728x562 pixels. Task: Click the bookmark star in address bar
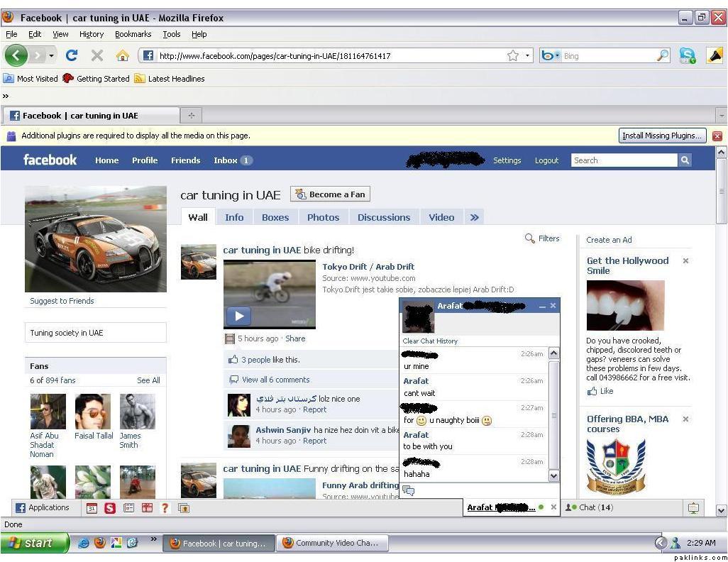point(512,55)
